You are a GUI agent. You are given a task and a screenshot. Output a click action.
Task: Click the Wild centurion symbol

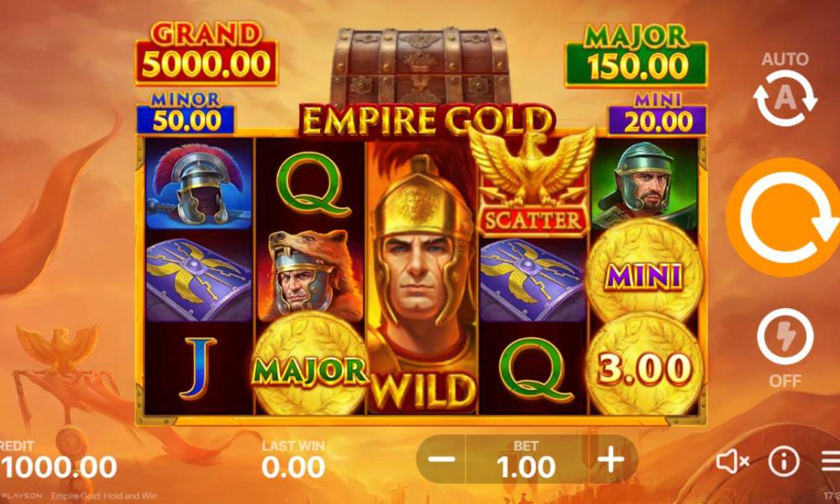coord(423,277)
